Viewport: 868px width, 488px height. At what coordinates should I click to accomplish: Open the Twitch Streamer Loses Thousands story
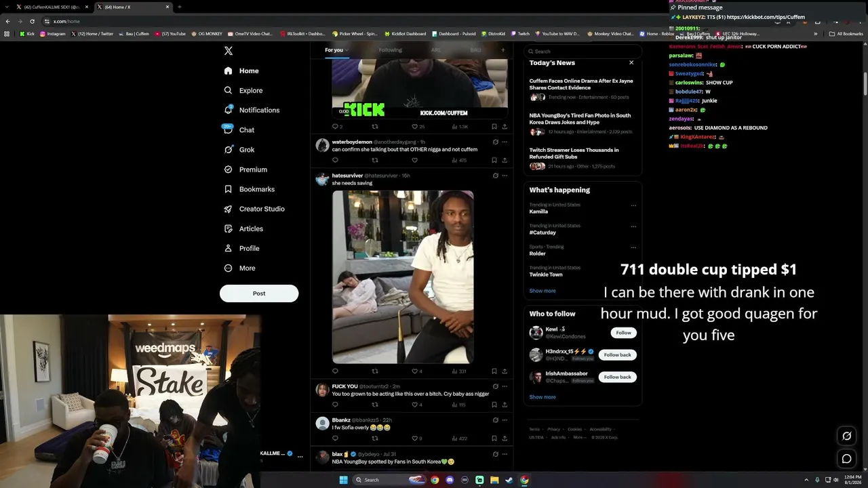click(x=582, y=159)
